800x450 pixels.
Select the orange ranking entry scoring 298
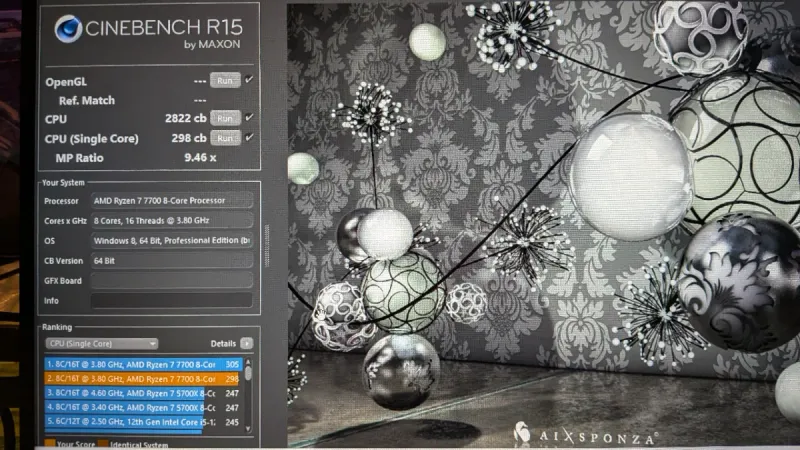point(143,379)
